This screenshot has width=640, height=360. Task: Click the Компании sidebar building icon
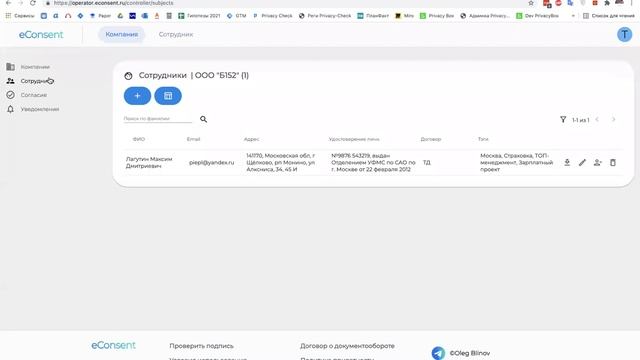click(10, 67)
